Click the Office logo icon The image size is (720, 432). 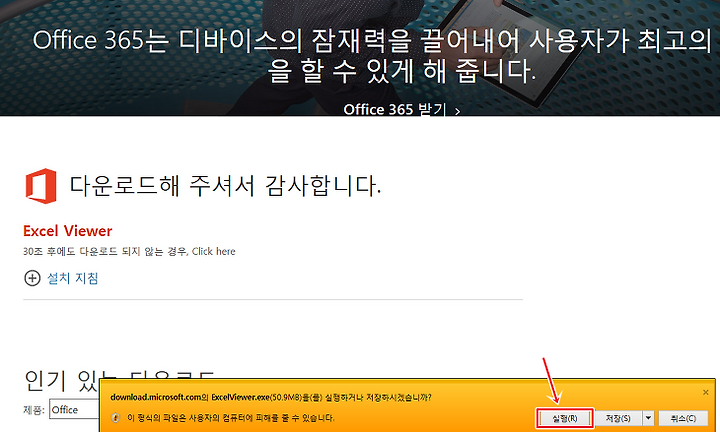41,186
